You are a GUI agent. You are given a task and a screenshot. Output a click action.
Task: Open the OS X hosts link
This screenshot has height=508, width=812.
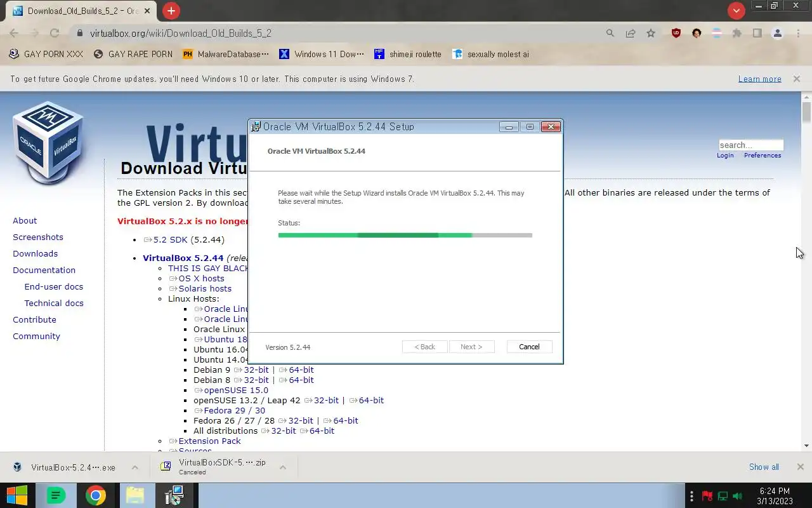(x=197, y=278)
